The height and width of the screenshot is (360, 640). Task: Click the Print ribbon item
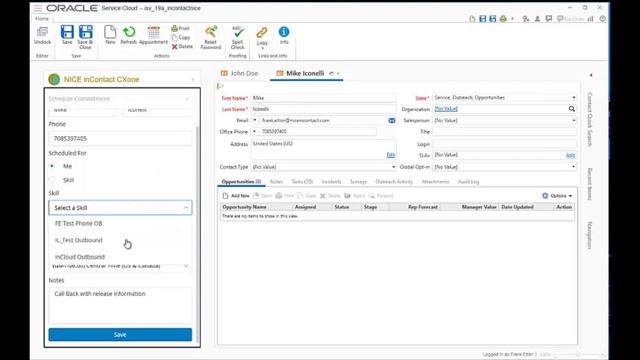tap(180, 28)
